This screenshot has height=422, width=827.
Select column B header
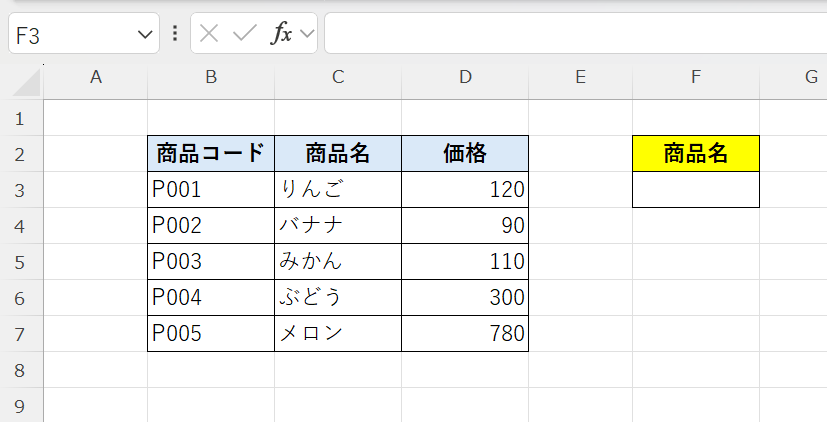(211, 78)
